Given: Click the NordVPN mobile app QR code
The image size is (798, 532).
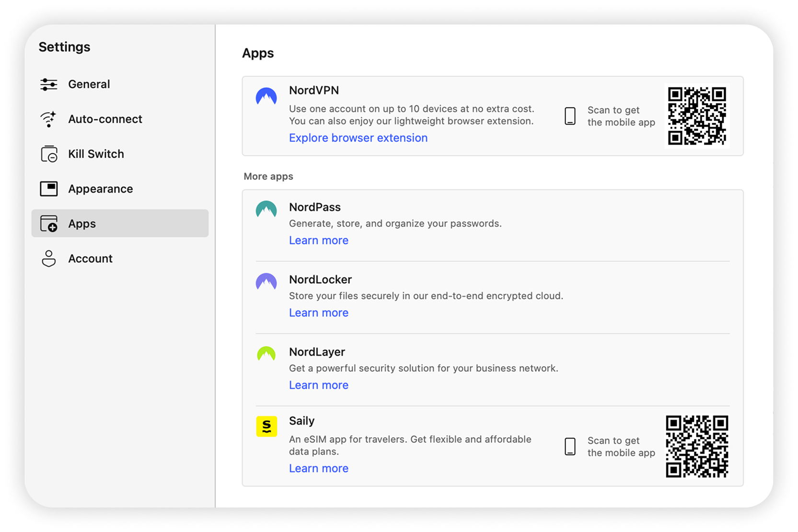Looking at the screenshot, I should point(697,116).
